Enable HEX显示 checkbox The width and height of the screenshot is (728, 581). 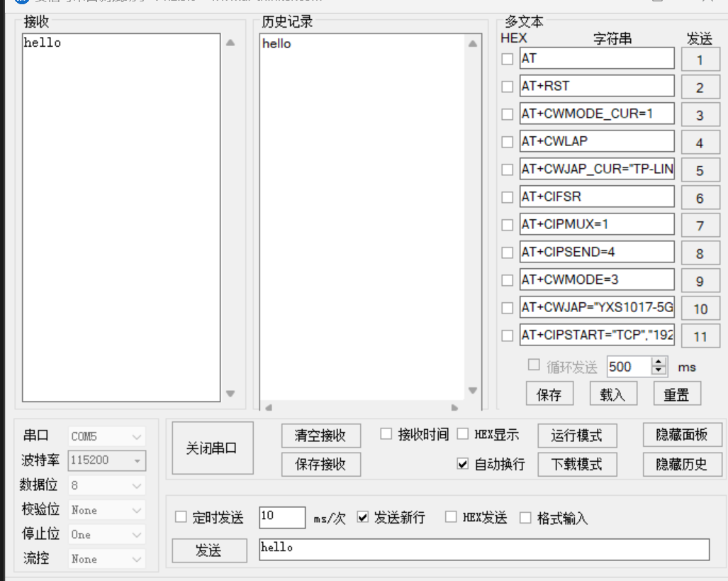[463, 433]
